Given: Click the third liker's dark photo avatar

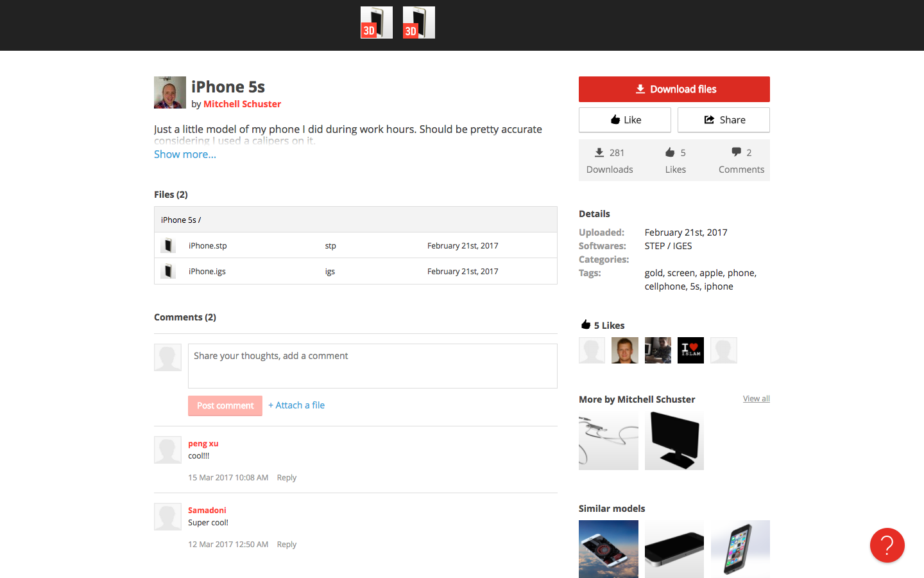Looking at the screenshot, I should (x=658, y=350).
